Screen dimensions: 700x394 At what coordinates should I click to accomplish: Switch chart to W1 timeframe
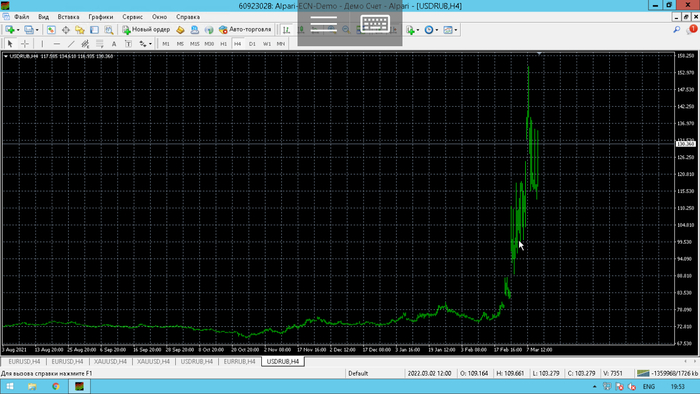pos(267,44)
